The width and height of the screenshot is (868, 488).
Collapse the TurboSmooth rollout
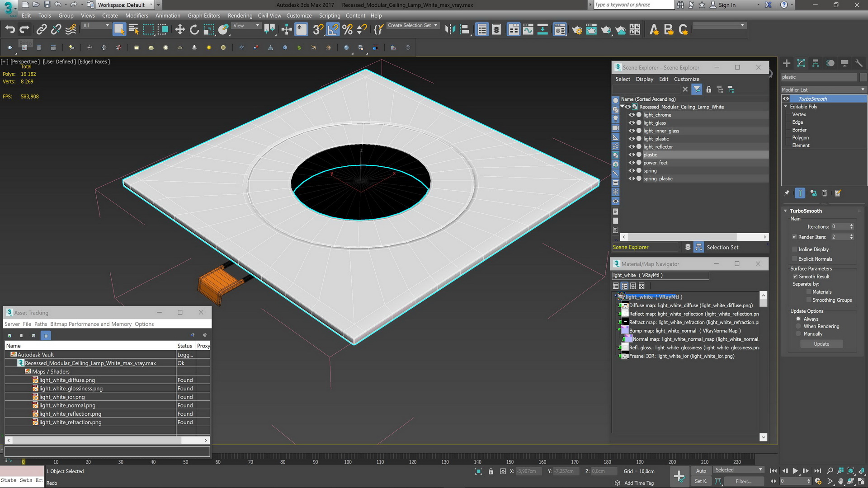point(785,211)
